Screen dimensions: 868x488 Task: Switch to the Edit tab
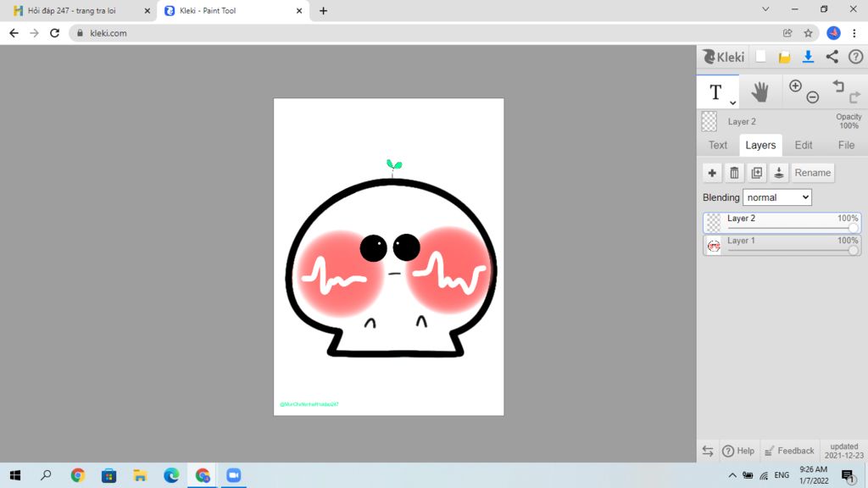pos(803,145)
